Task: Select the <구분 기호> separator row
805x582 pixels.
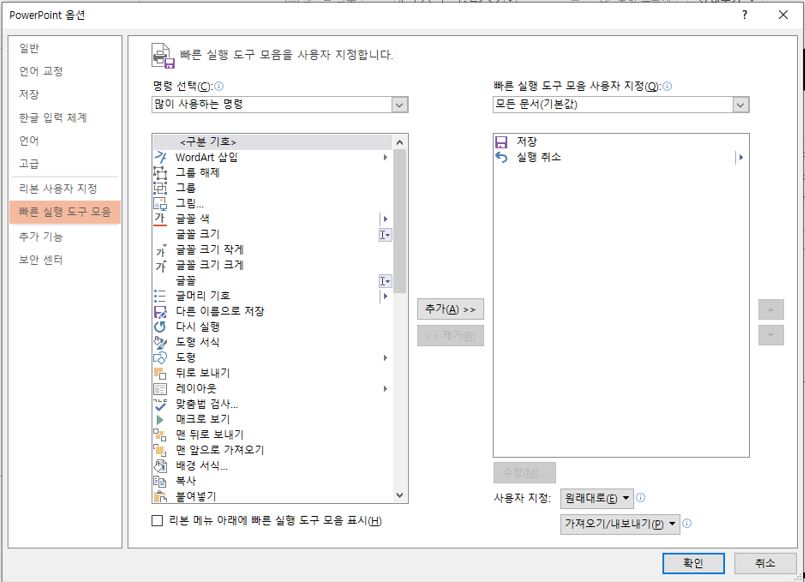Action: 273,142
